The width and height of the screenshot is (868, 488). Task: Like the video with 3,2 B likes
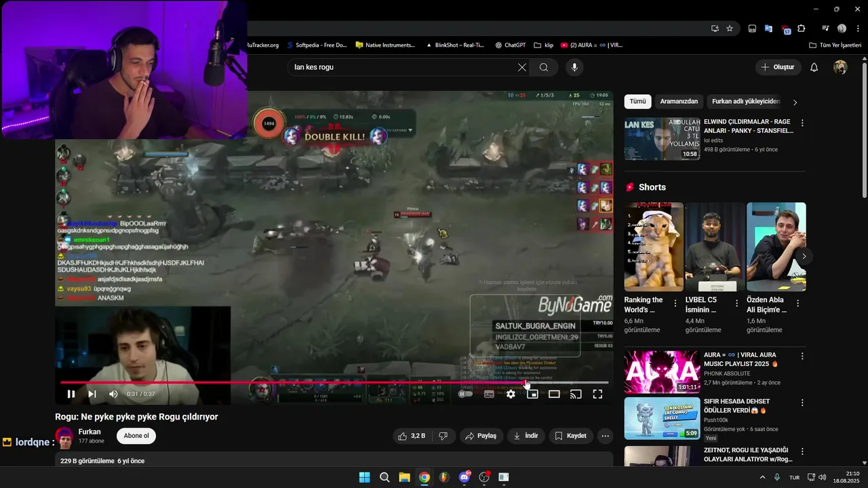pyautogui.click(x=412, y=436)
